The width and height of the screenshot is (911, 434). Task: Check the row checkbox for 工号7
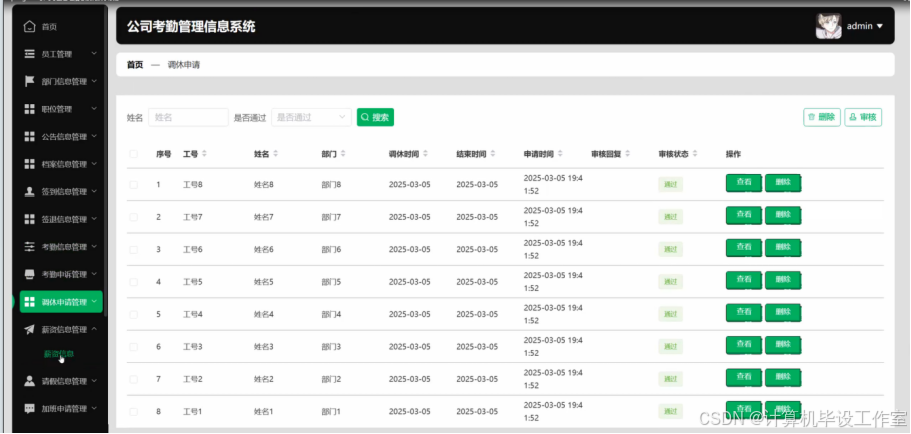tap(134, 217)
